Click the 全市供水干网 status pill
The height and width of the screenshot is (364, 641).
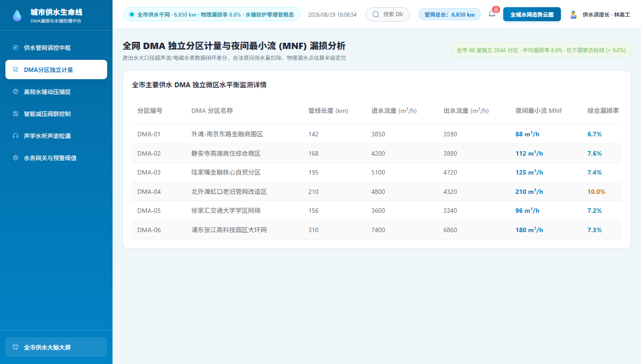pos(212,14)
